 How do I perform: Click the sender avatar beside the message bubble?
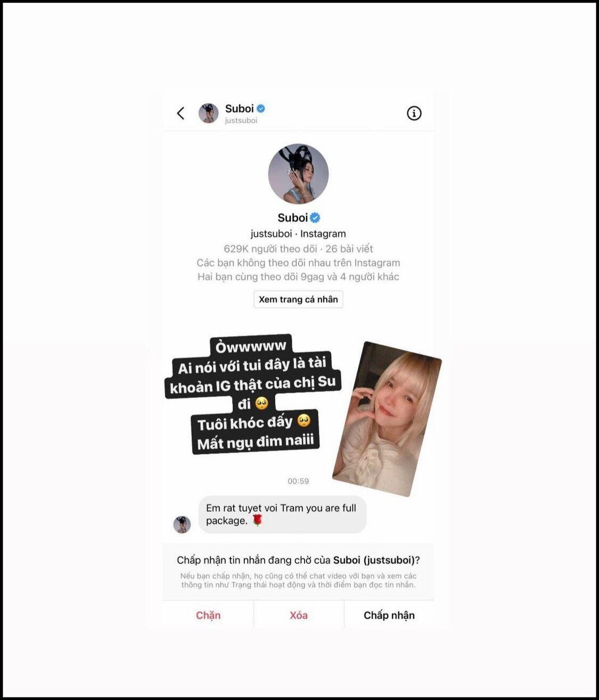tap(182, 524)
